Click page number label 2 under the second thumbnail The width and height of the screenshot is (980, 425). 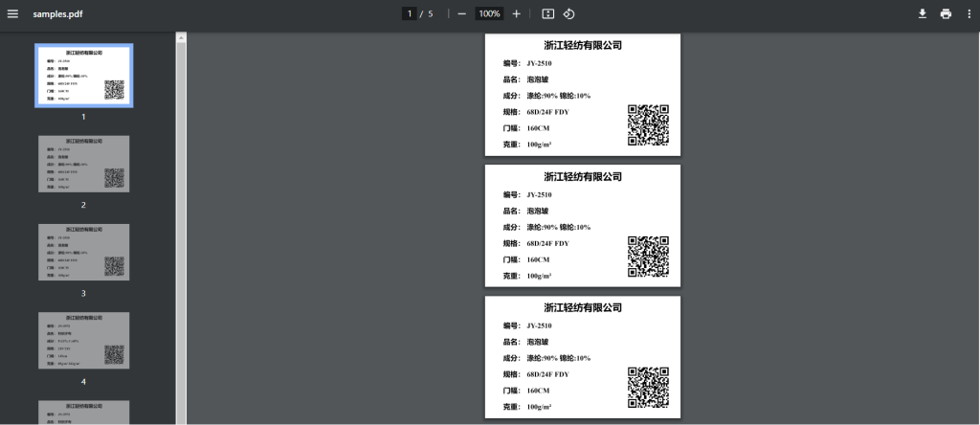coord(84,205)
